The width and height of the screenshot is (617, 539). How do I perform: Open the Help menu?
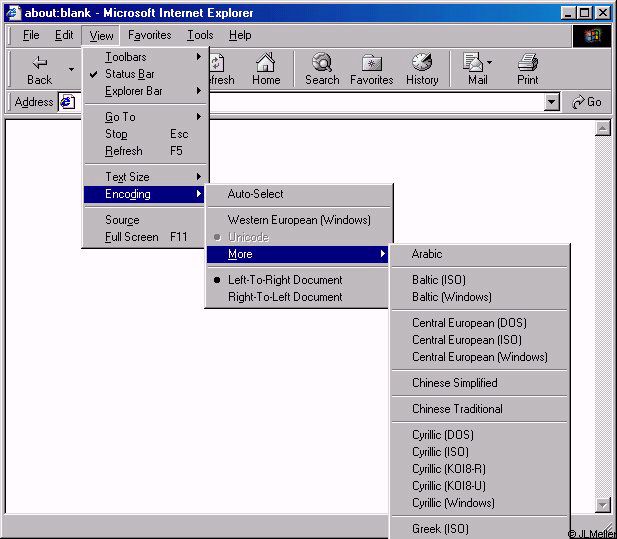coord(240,35)
